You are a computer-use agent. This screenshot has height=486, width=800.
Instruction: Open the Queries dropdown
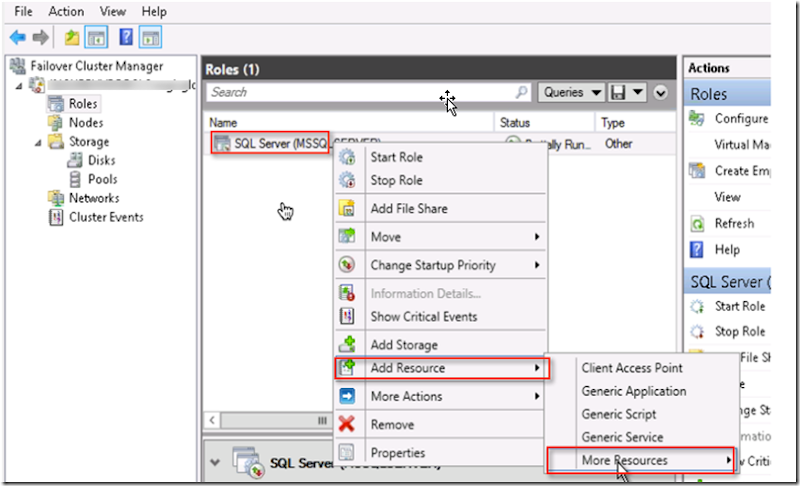click(x=571, y=92)
